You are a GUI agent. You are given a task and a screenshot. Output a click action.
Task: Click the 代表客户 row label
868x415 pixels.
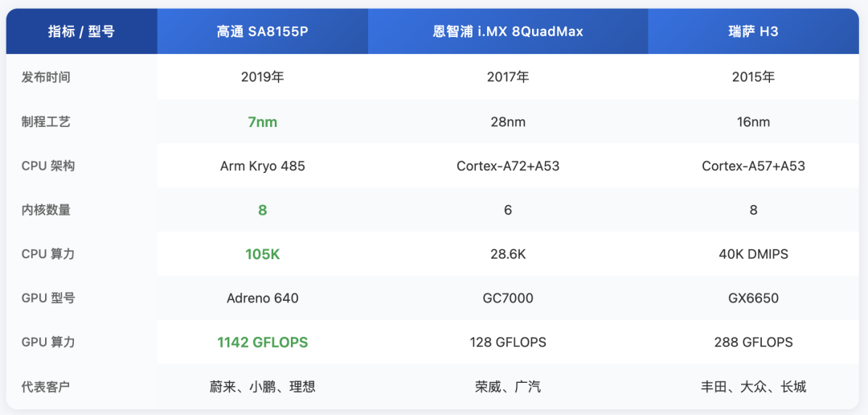[46, 386]
